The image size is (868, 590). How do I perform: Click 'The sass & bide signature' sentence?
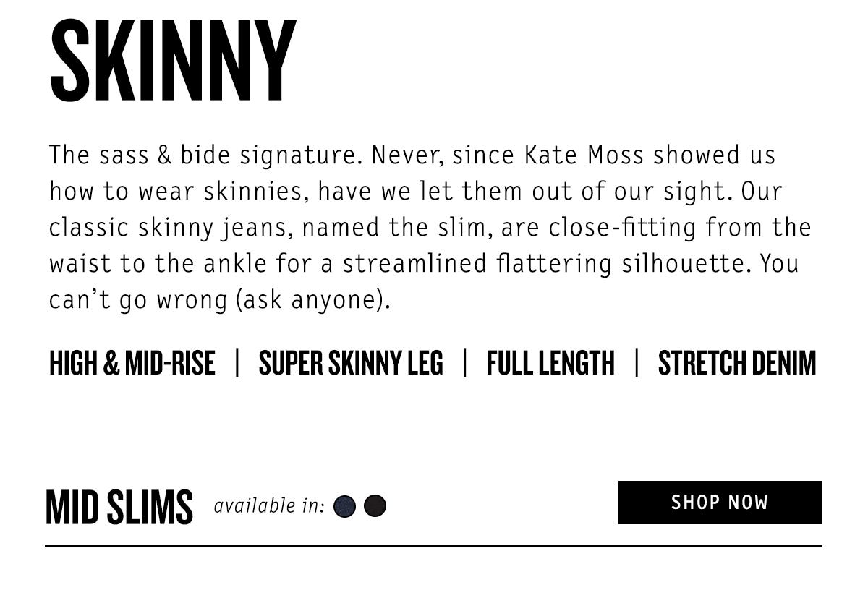pos(210,156)
